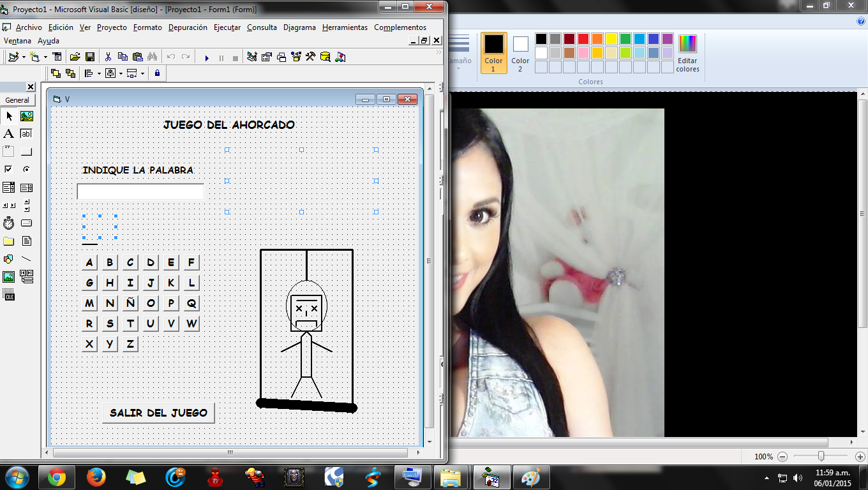Open the Windows Start button
868x490 pixels.
17,477
